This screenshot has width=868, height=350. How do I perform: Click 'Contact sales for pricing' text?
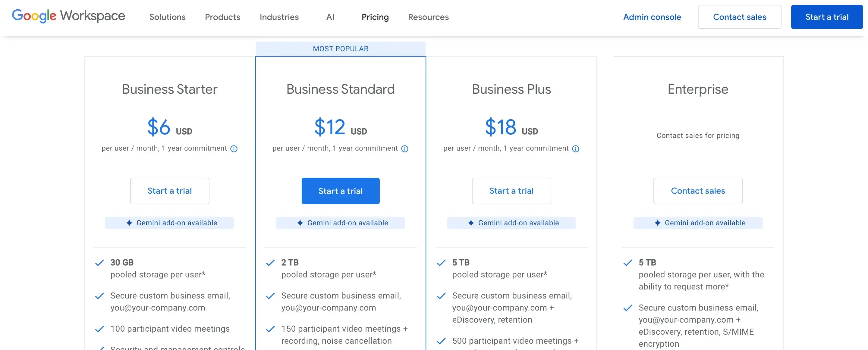[698, 136]
